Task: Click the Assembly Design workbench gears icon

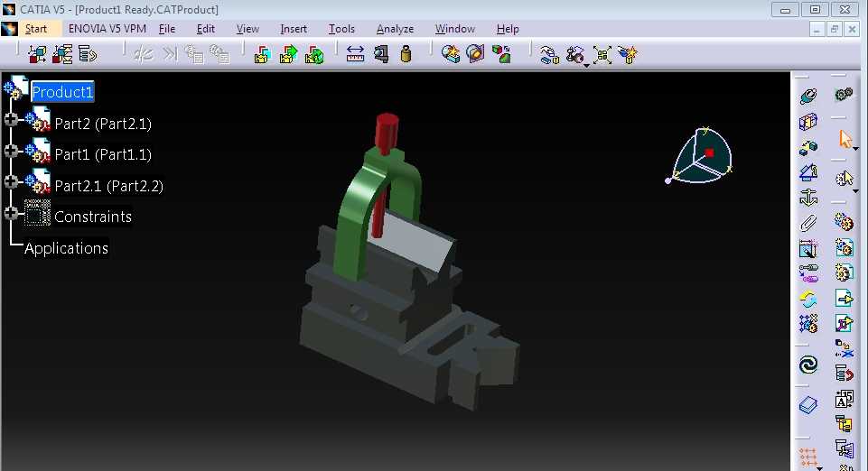Action: coord(844,95)
